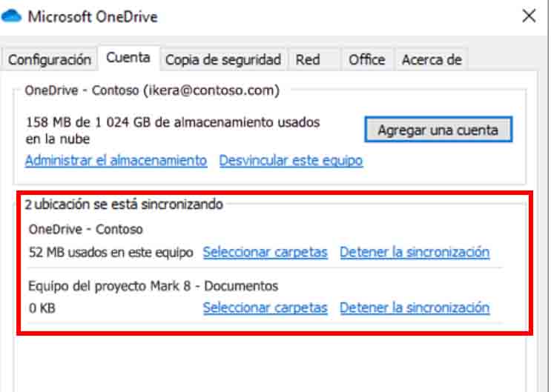The height and width of the screenshot is (392, 551).
Task: Click the Agregar una cuenta button
Action: 438,130
